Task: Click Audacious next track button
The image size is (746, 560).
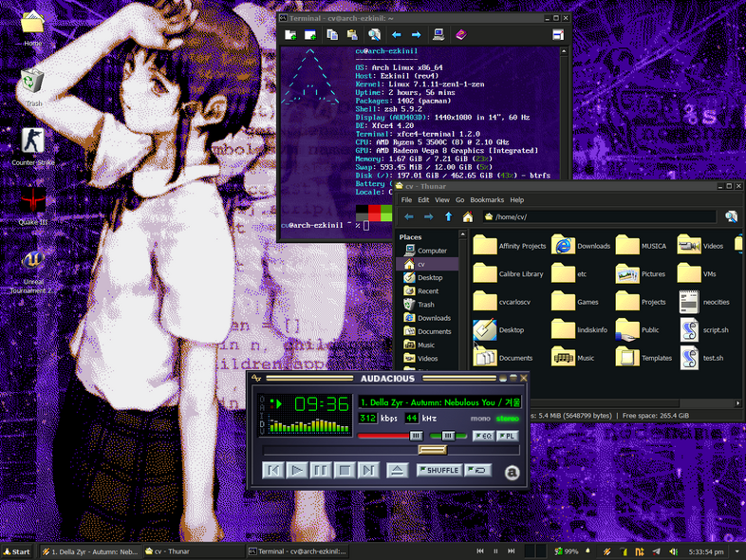Action: point(368,471)
